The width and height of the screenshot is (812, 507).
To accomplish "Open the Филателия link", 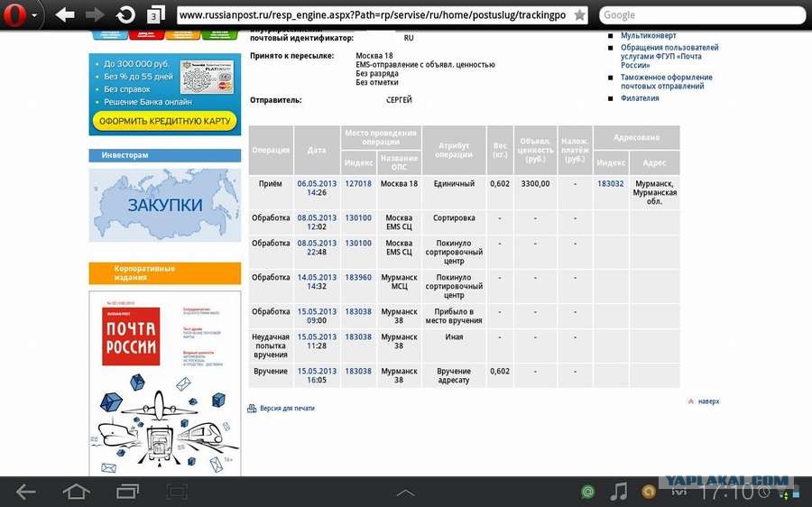I will (x=640, y=97).
